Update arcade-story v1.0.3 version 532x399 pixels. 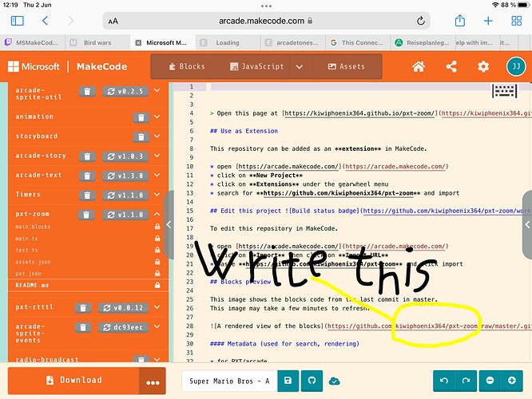coord(125,156)
